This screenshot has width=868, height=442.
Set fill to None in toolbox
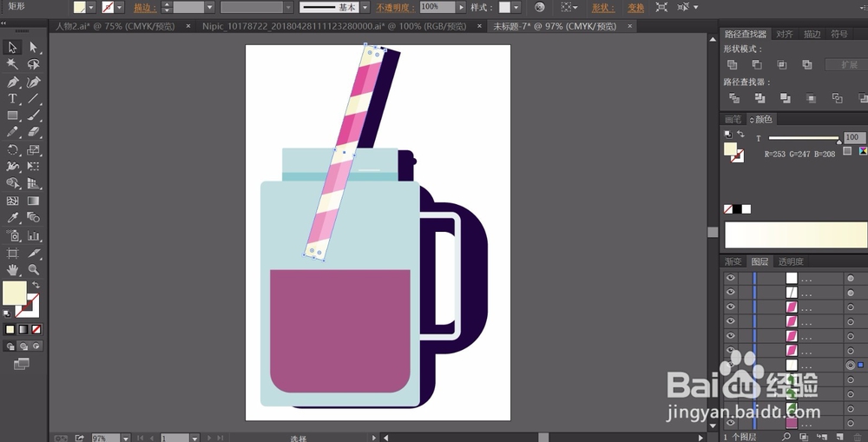point(36,330)
